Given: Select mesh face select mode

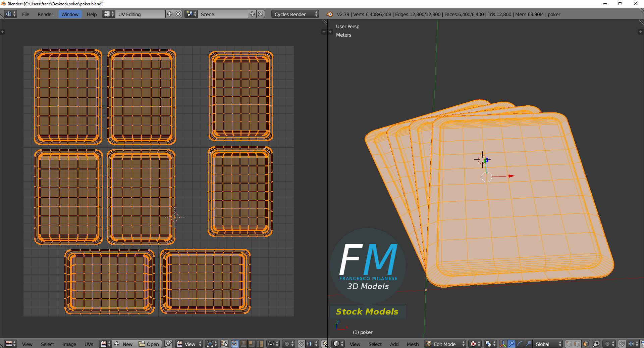Looking at the screenshot, I should pos(586,344).
